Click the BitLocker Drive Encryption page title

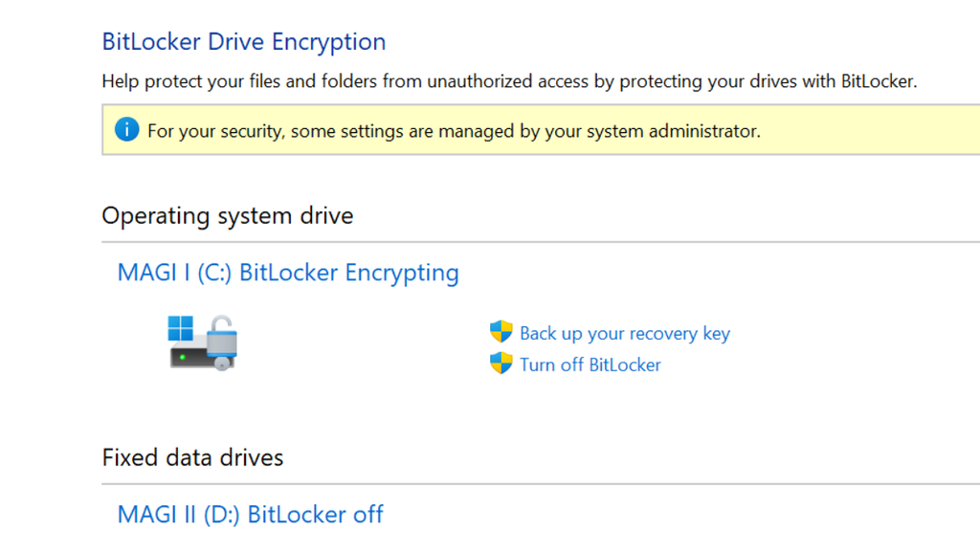pyautogui.click(x=243, y=41)
